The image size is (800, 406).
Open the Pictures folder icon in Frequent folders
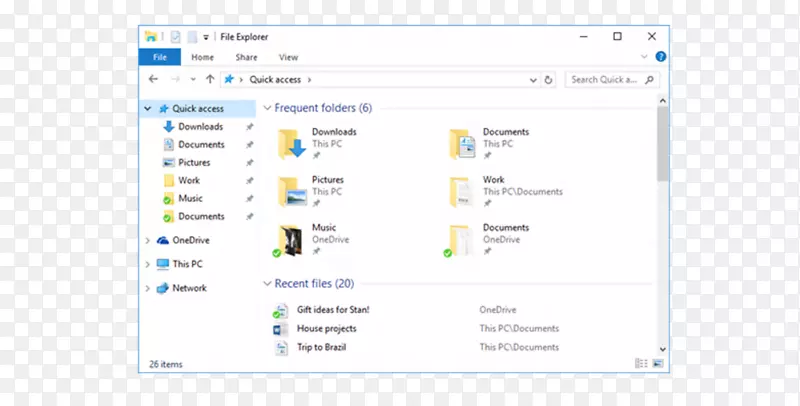coord(292,192)
